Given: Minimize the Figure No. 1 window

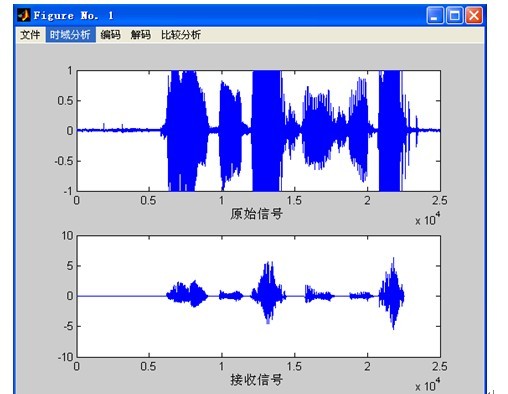Looking at the screenshot, I should point(435,15).
